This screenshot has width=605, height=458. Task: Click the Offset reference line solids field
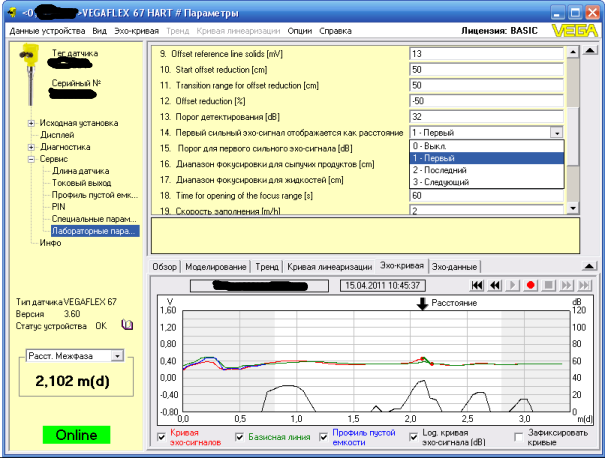point(486,54)
